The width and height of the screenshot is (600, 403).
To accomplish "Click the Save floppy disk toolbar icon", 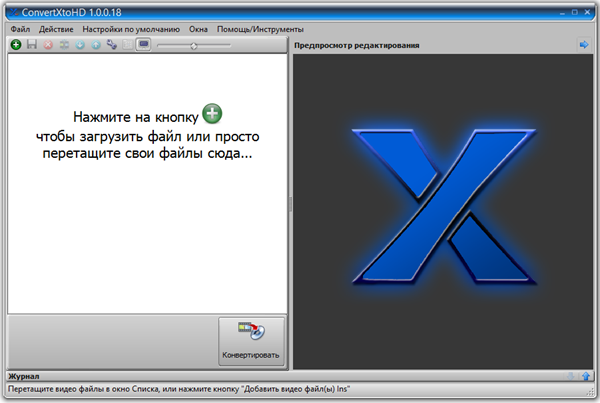I will [32, 46].
